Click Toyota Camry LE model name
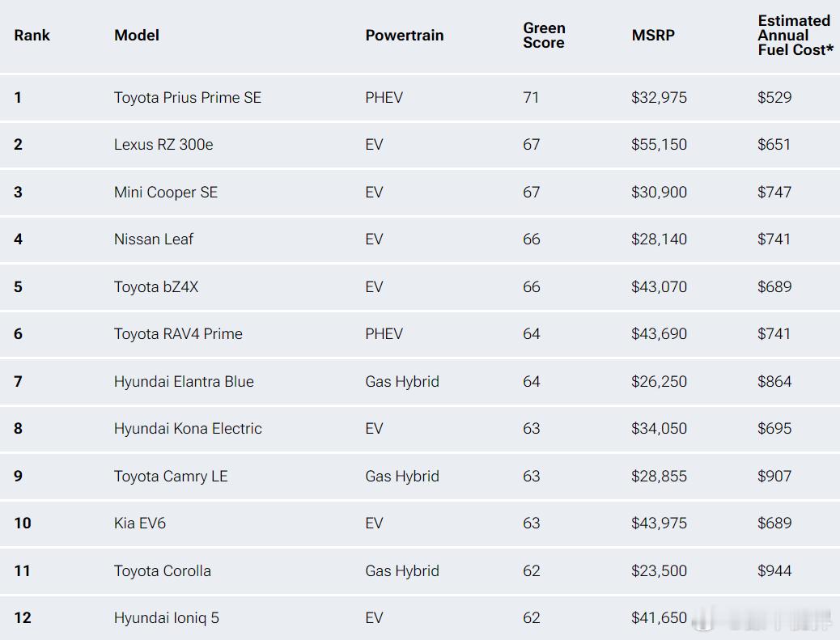 click(171, 476)
